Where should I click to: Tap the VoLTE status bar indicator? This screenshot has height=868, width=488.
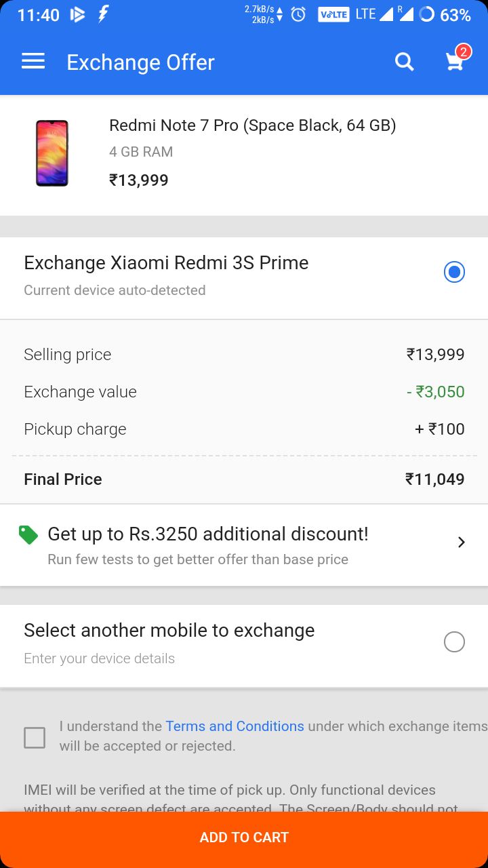(x=333, y=14)
